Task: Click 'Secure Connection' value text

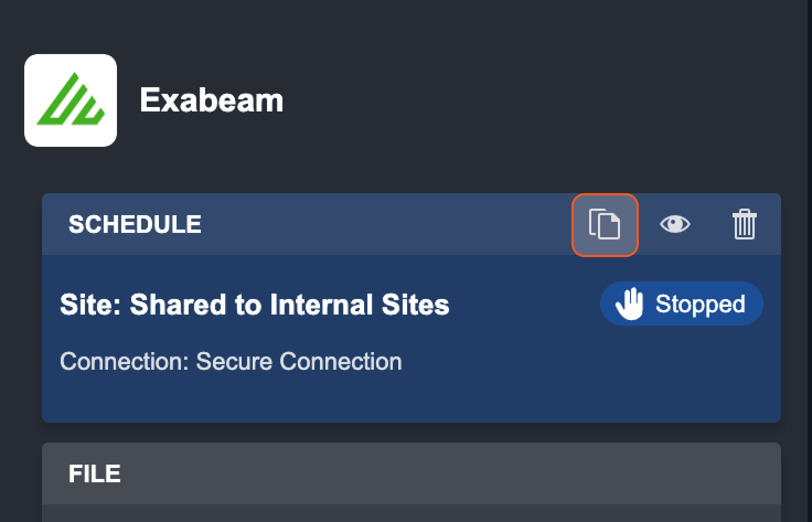Action: 298,361
